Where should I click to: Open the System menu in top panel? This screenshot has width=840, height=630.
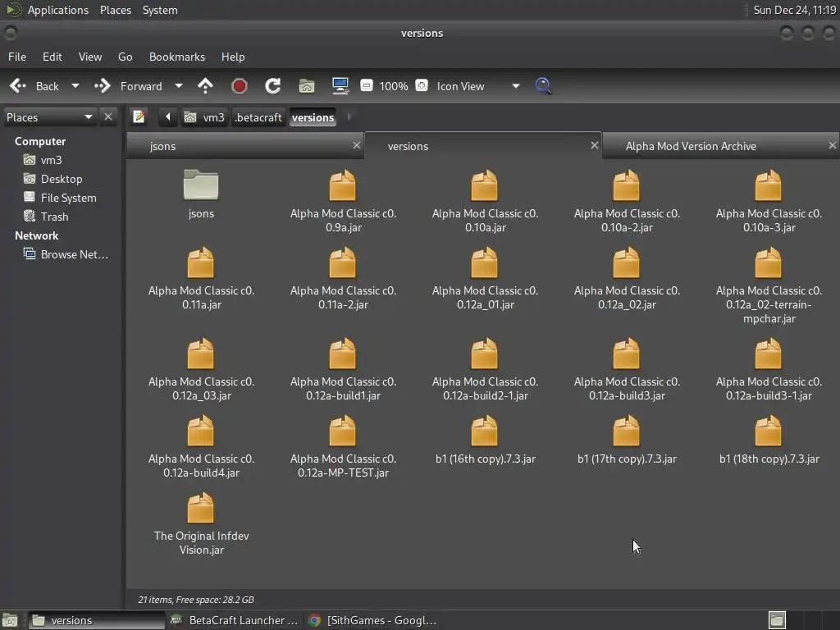(160, 10)
